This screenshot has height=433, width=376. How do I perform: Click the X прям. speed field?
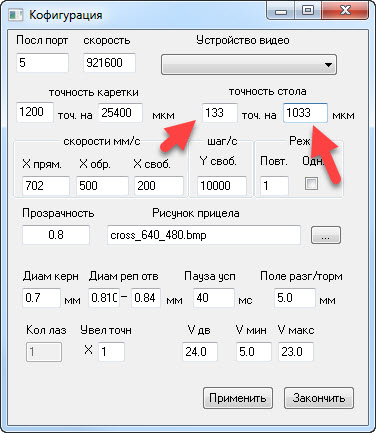tap(46, 186)
